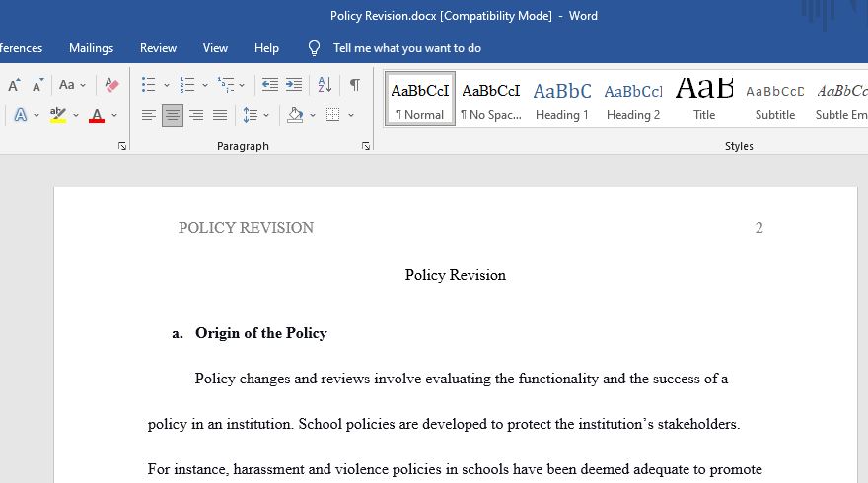This screenshot has height=483, width=868.
Task: Align text right
Action: pos(196,115)
